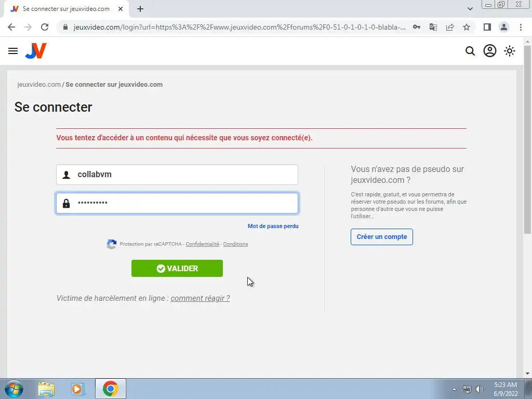Open the hamburger navigation menu
The image size is (532, 399).
13,51
